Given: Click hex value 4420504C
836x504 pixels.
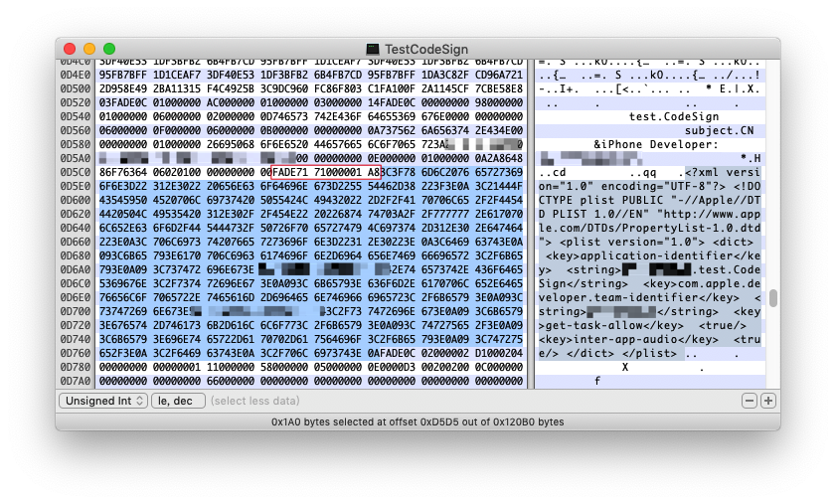Looking at the screenshot, I should [x=123, y=214].
